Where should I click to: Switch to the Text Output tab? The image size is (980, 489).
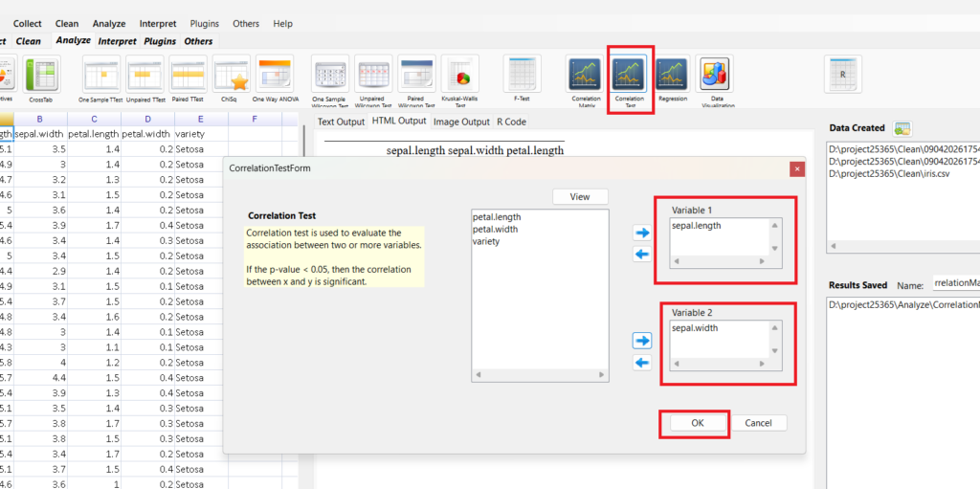pyautogui.click(x=341, y=122)
